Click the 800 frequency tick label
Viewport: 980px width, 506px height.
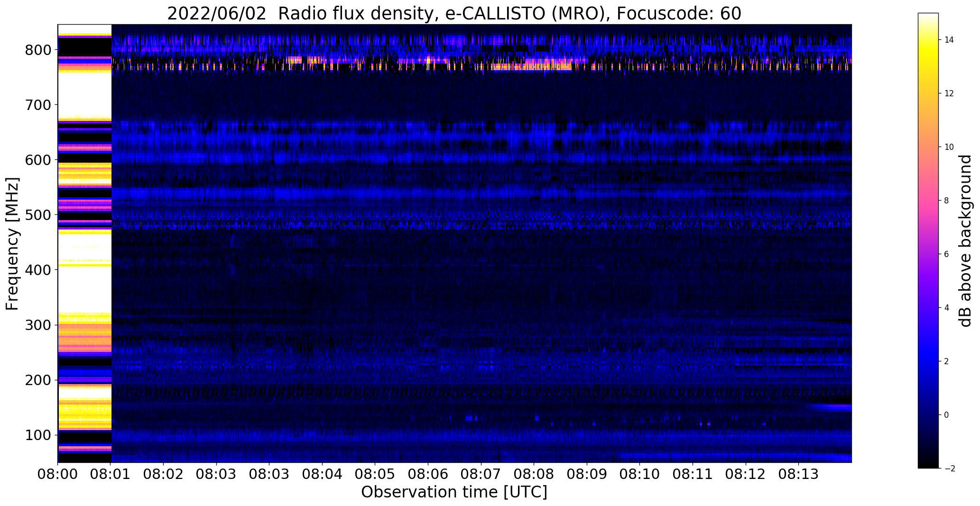point(38,50)
